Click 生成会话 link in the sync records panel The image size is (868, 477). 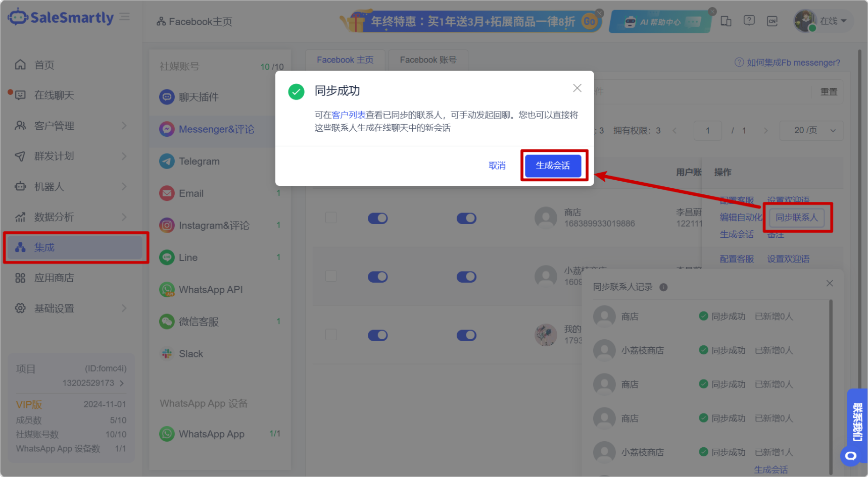[770, 469]
